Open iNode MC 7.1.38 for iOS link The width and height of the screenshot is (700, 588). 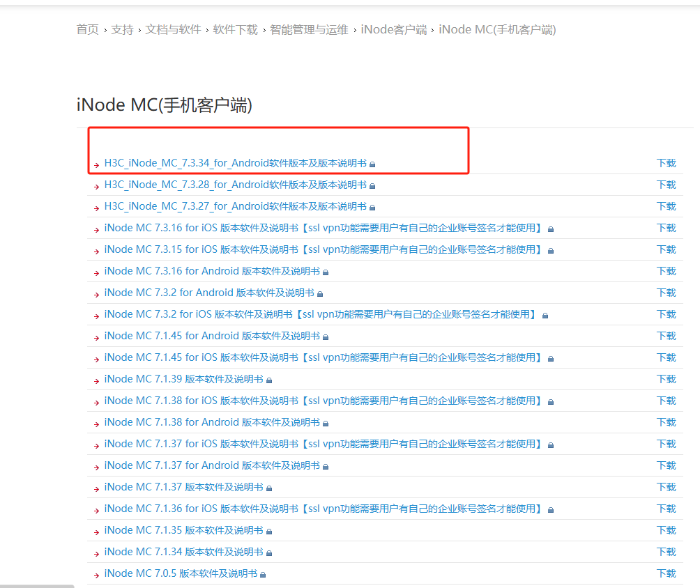click(324, 401)
